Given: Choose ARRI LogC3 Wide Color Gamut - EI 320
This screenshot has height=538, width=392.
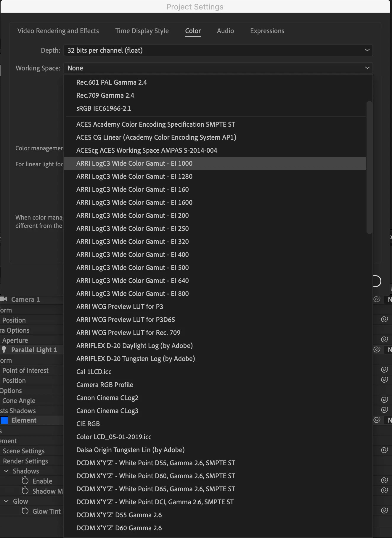Looking at the screenshot, I should click(x=215, y=241).
